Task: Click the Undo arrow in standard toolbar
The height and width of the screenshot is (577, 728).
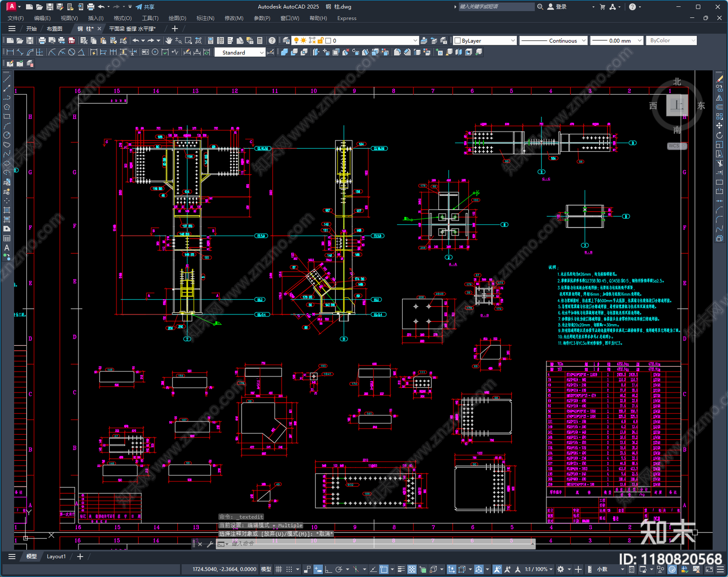Action: tap(136, 40)
